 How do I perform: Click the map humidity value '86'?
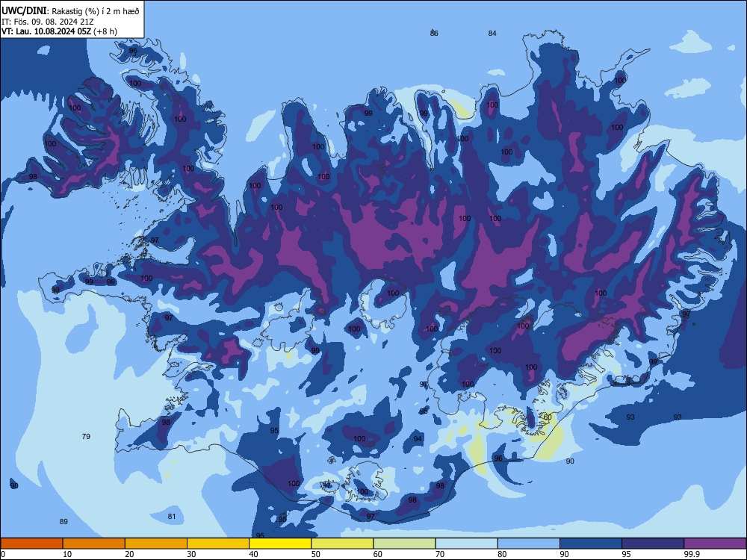click(x=434, y=33)
